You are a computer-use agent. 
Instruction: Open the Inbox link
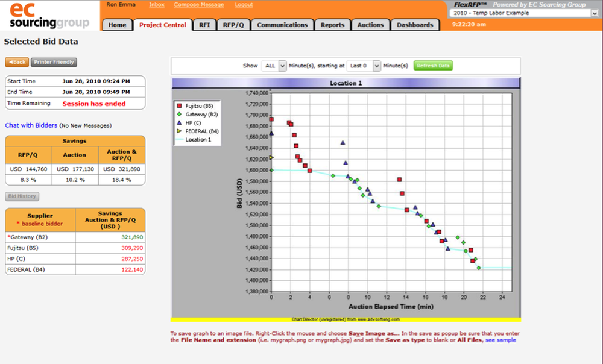[157, 5]
